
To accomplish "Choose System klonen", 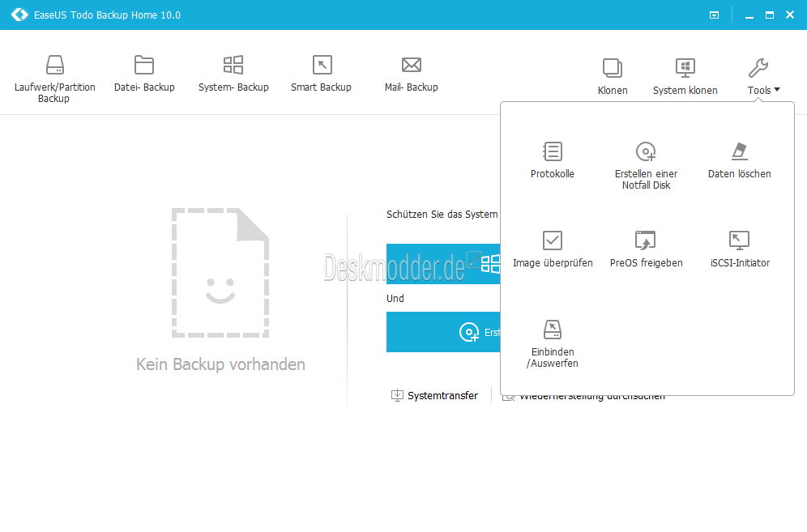I will [x=685, y=77].
